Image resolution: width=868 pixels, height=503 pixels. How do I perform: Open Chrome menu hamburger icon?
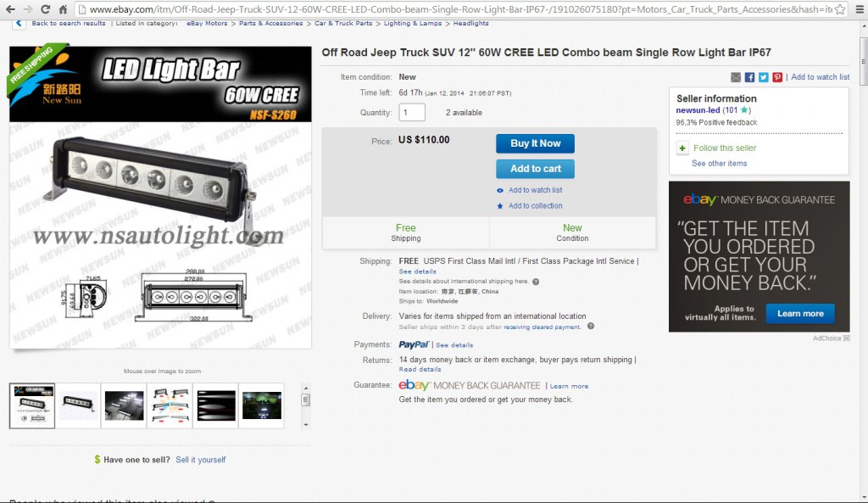(860, 8)
